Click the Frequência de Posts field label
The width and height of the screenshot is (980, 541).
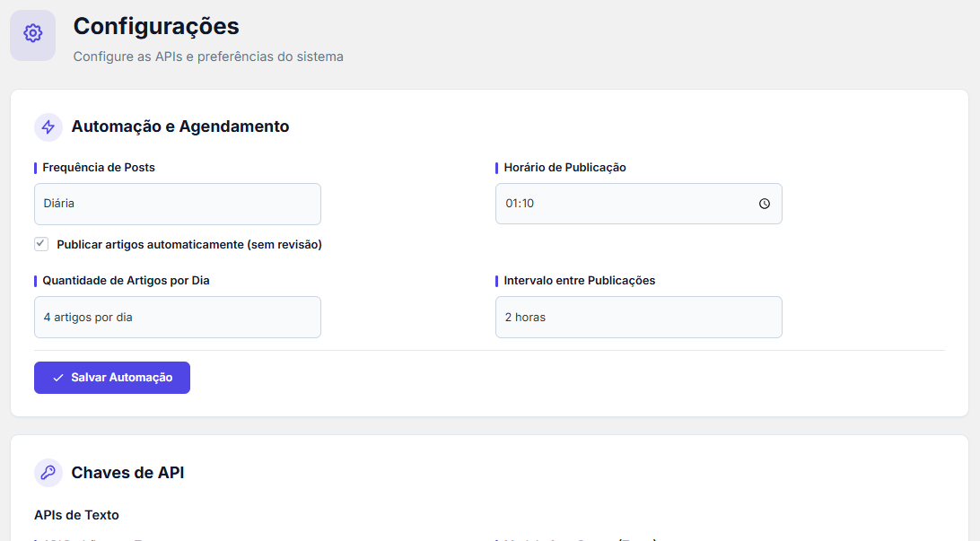point(99,168)
